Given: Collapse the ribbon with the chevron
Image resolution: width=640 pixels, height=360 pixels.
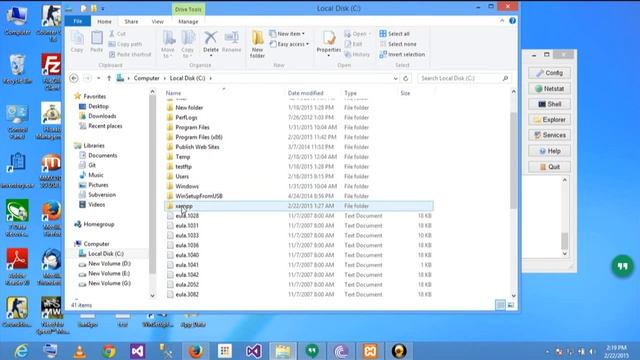Looking at the screenshot, I should [502, 21].
